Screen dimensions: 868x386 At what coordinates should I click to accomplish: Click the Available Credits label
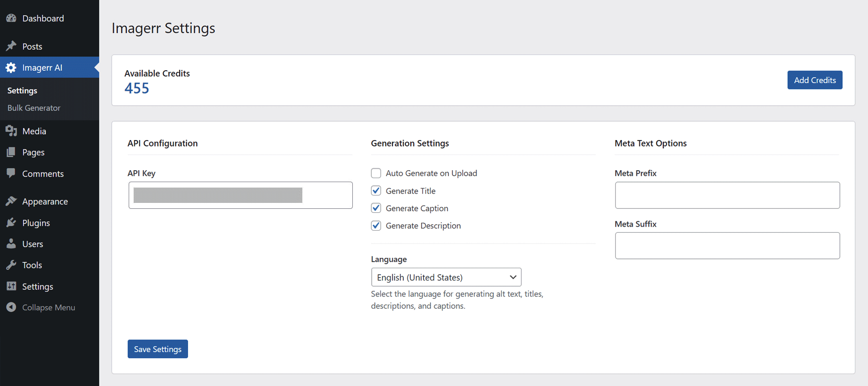(157, 73)
